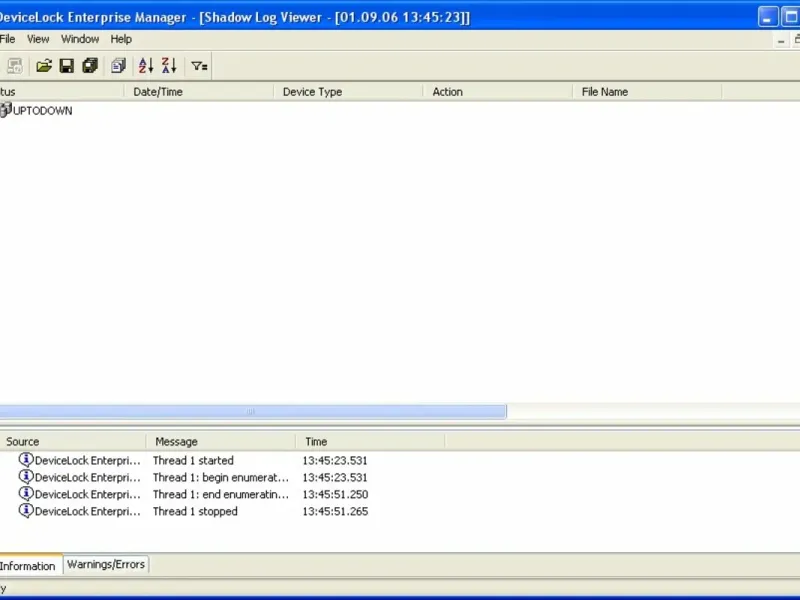The height and width of the screenshot is (600, 800).
Task: Click info icon of begin enumerat... row
Action: tap(26, 477)
